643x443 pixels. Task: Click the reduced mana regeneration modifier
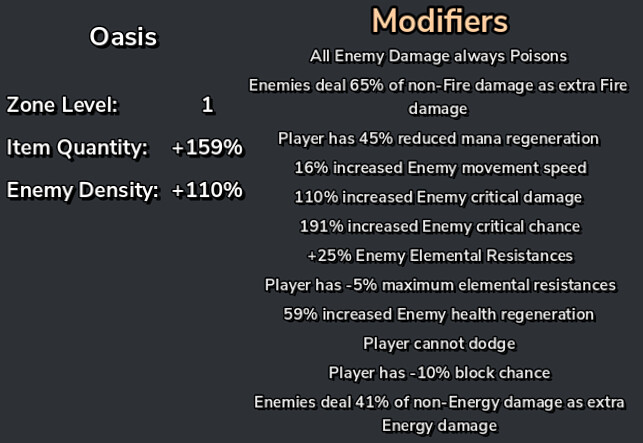pos(440,138)
